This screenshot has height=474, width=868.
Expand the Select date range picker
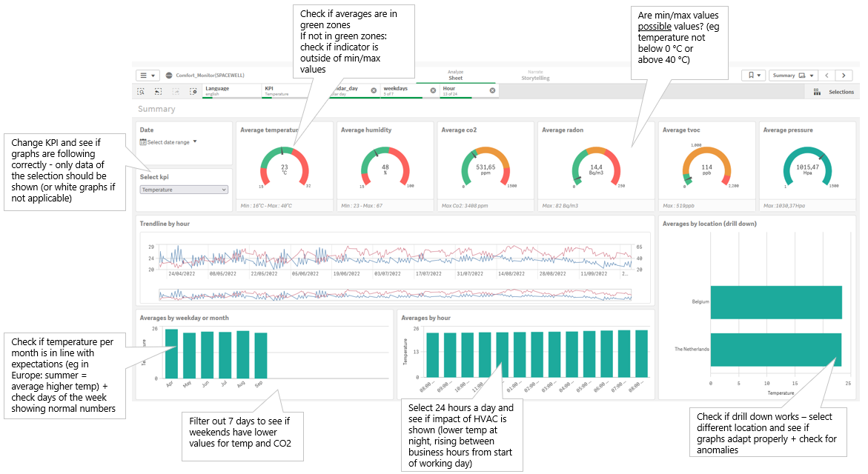click(x=168, y=142)
